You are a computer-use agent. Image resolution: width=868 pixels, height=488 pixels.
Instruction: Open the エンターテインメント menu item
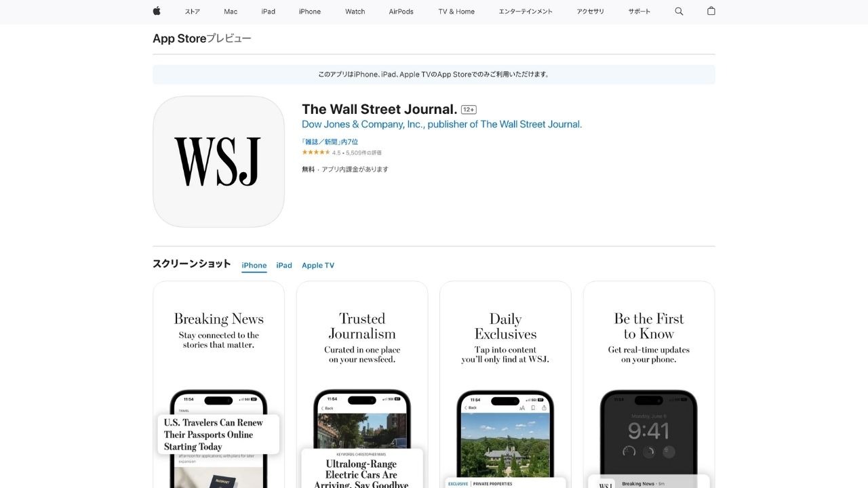[x=526, y=12]
